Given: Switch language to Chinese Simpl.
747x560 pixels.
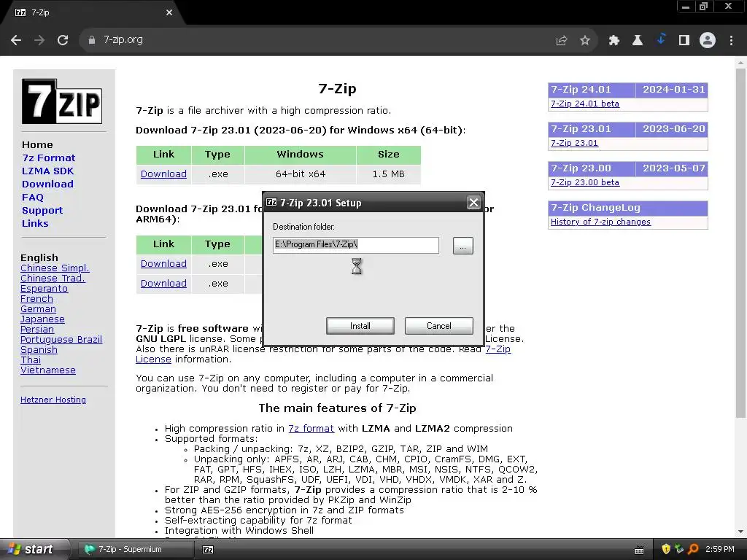Looking at the screenshot, I should [x=55, y=268].
